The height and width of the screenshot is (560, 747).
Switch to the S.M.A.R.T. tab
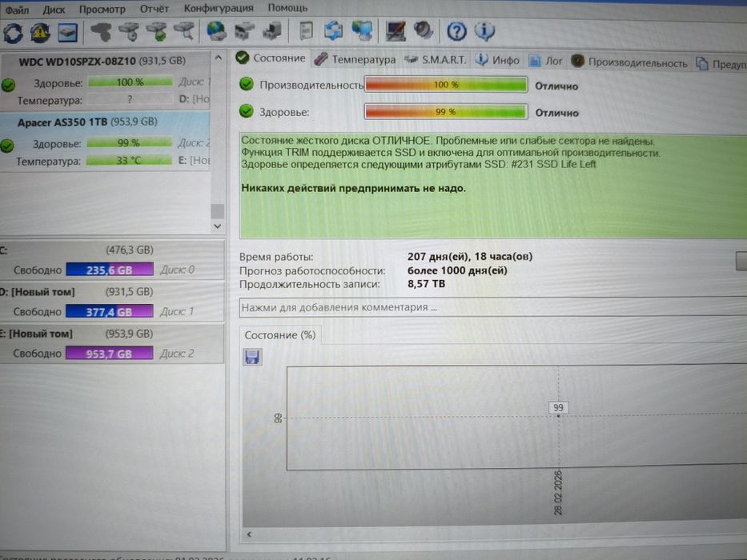coord(436,59)
